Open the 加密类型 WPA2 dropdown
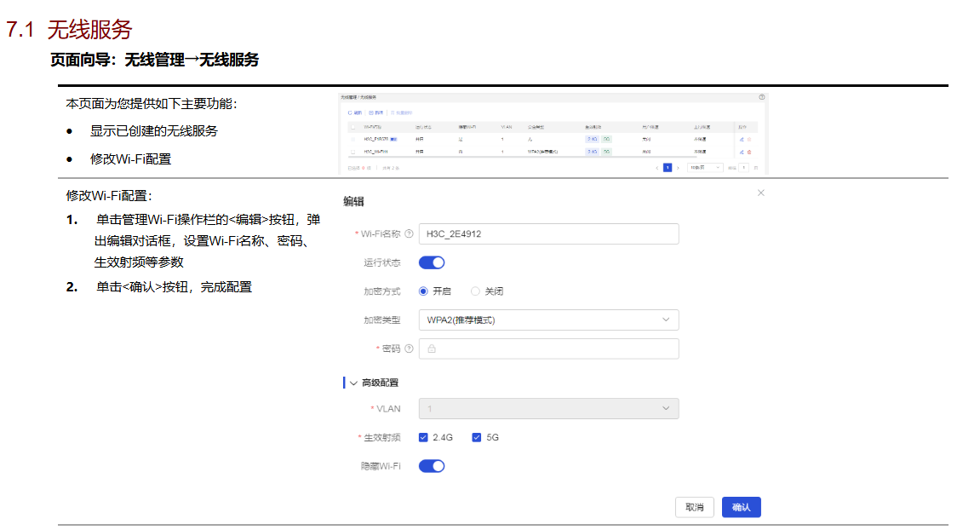 point(548,320)
